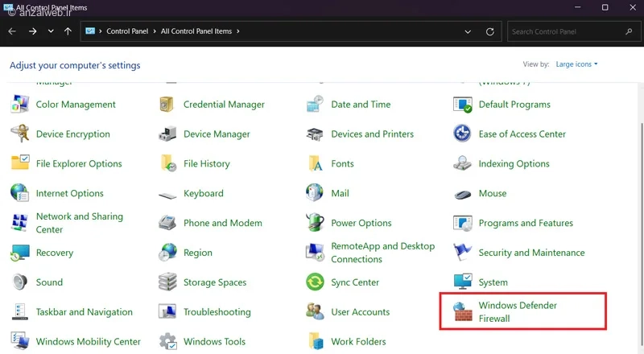Screen dimensions: 644x354
Task: Open the User Accounts icon
Action: (315, 311)
